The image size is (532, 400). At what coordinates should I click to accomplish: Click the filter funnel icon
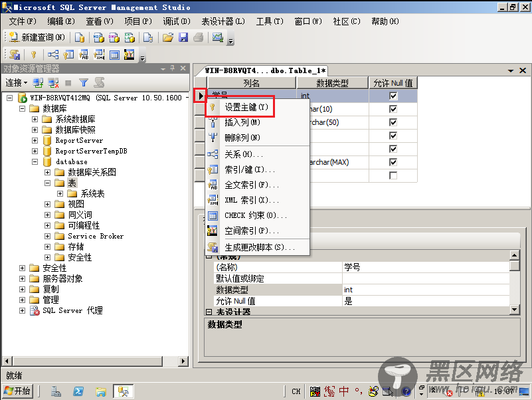(x=84, y=82)
